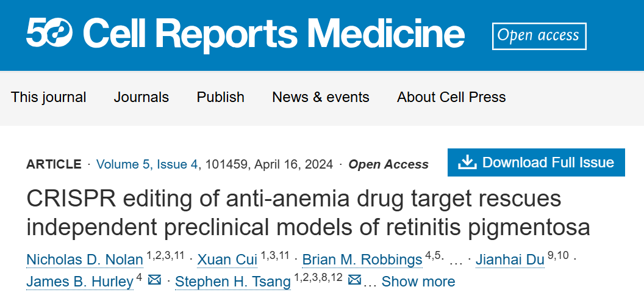This screenshot has width=644, height=306.
Task: Open the Publish menu
Action: tap(220, 97)
